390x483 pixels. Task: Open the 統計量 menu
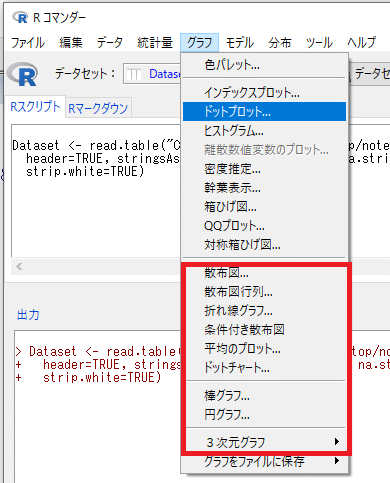155,43
